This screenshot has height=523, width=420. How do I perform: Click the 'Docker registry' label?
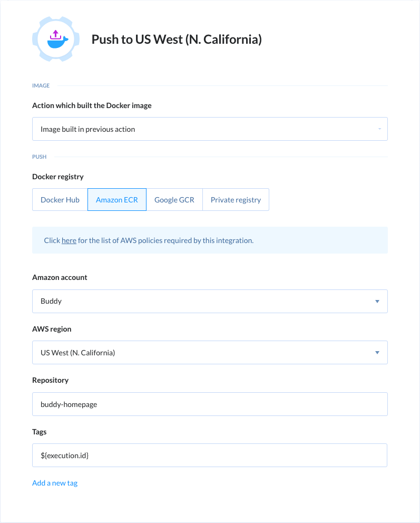point(58,177)
